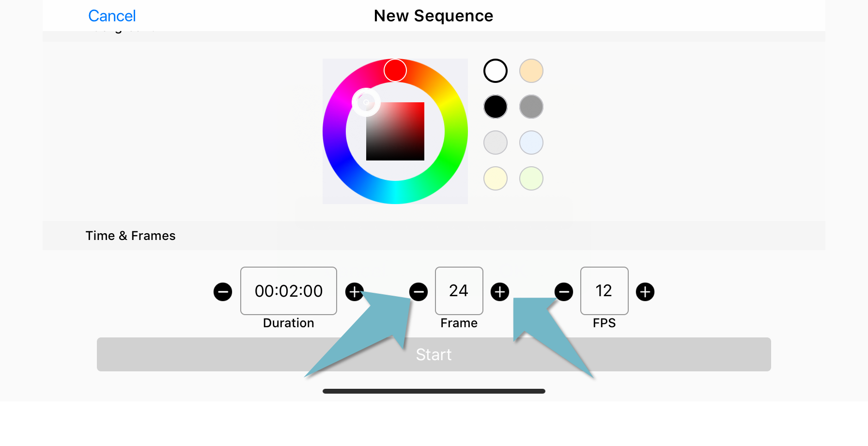
Task: Click the saturation-brightness square in color wheel
Action: click(x=395, y=131)
